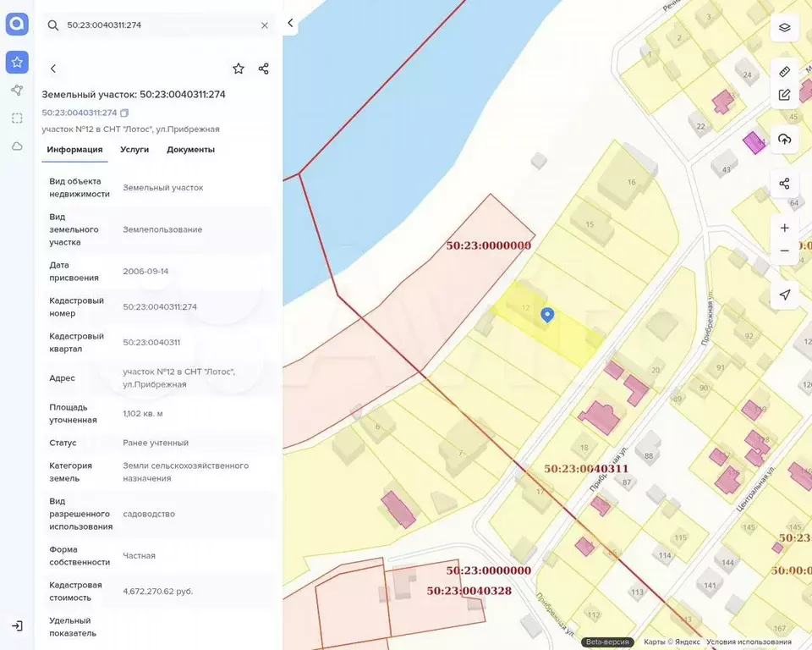Zoom out with the minus button
812x650 pixels.
tap(785, 251)
